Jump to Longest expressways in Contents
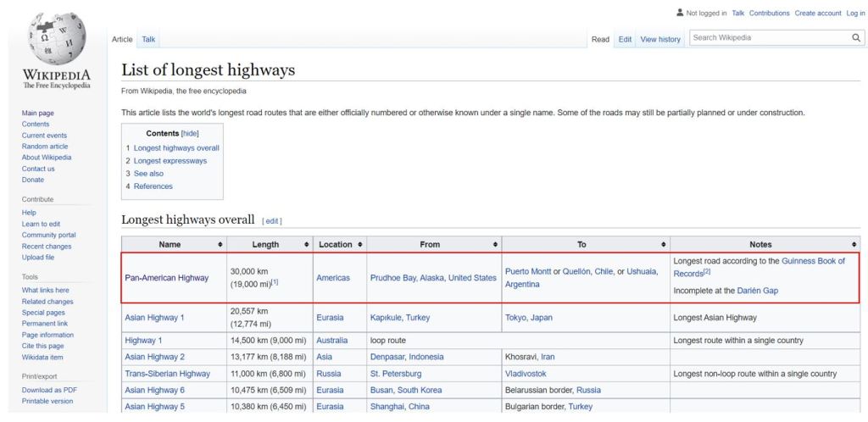The height and width of the screenshot is (422, 868). click(170, 161)
